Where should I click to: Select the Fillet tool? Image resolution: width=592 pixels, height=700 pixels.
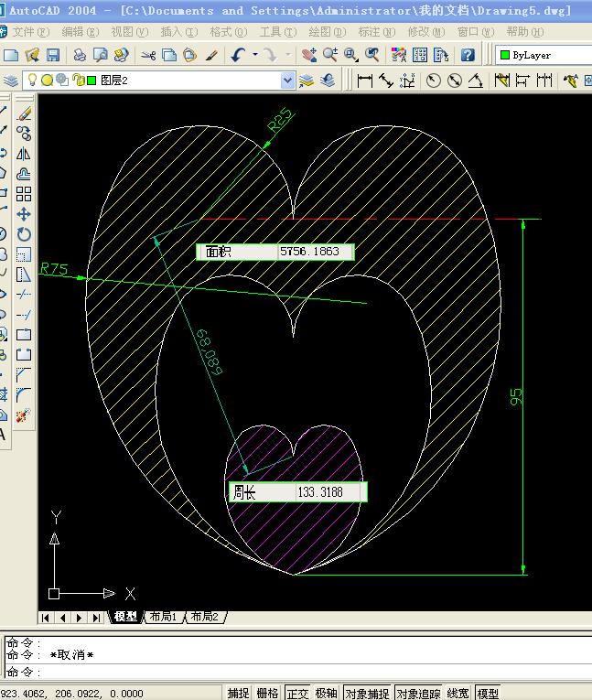tap(24, 394)
